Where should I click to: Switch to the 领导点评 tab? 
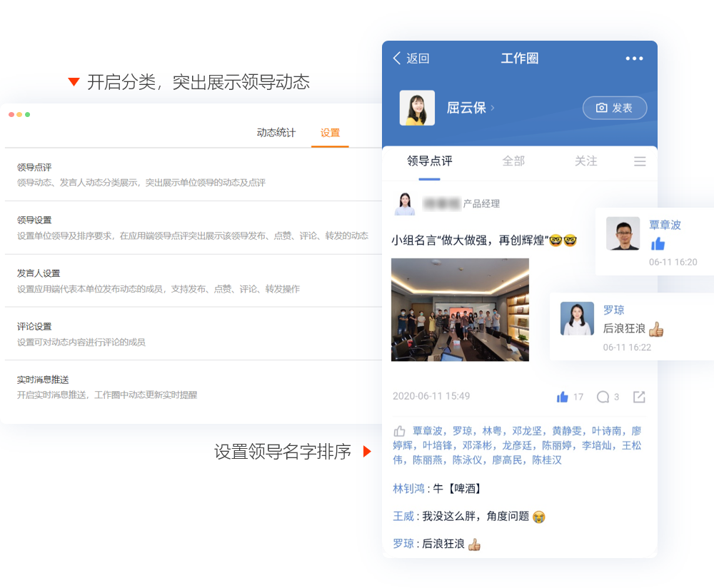(429, 161)
